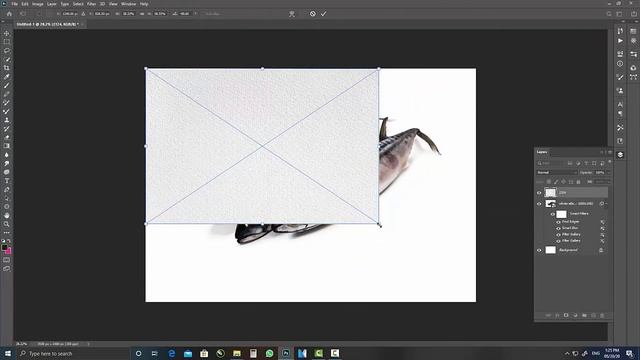Click the Home icon in options bar

(x=9, y=13)
